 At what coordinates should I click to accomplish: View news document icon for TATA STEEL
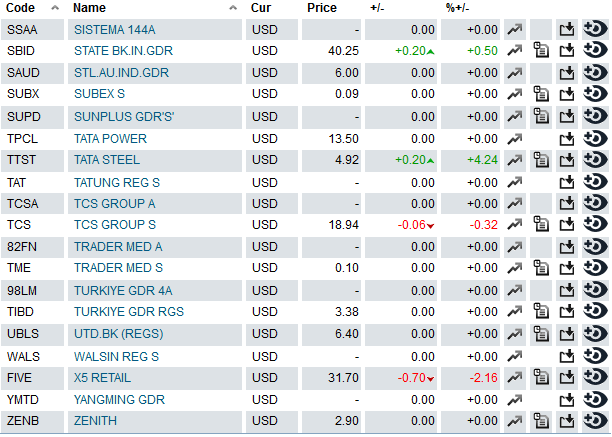(541, 160)
